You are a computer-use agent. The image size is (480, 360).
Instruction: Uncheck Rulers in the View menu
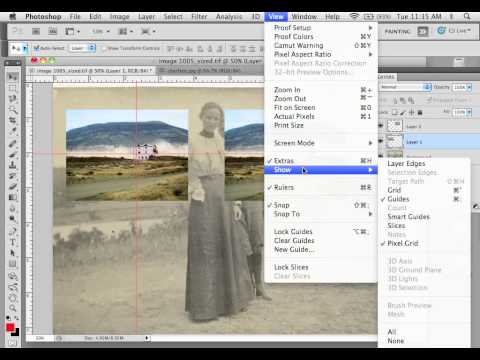tap(321, 187)
